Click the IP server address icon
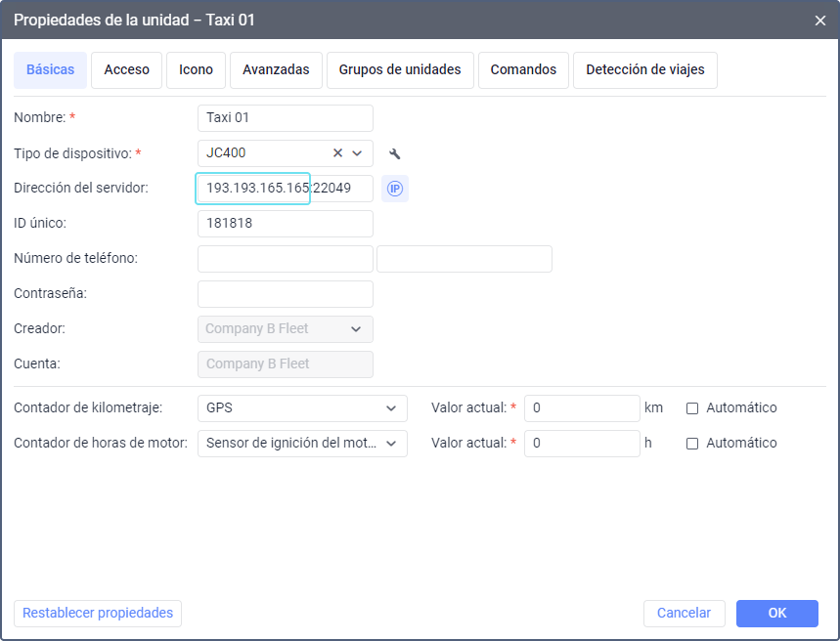The width and height of the screenshot is (840, 641). coord(395,189)
